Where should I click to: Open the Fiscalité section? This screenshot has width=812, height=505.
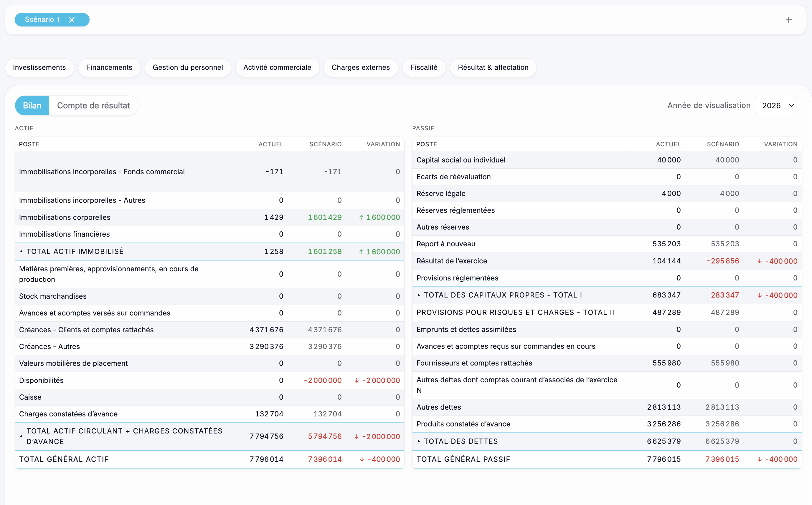point(424,67)
